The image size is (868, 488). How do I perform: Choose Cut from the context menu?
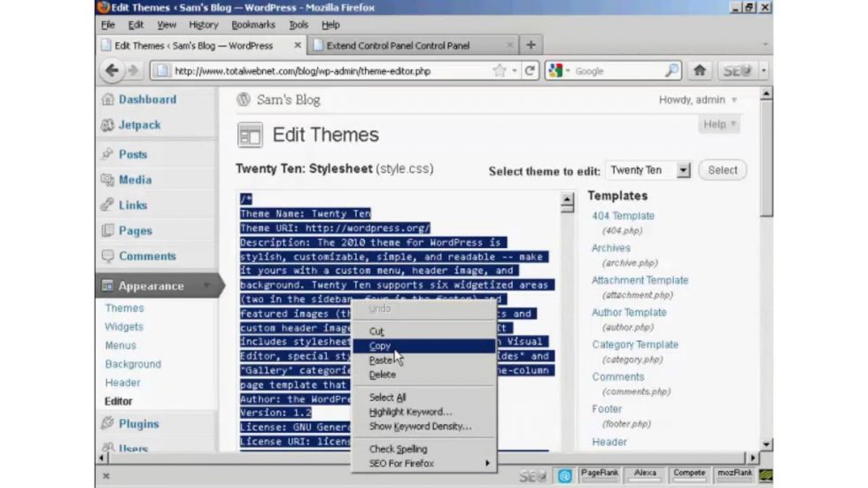pos(424,331)
